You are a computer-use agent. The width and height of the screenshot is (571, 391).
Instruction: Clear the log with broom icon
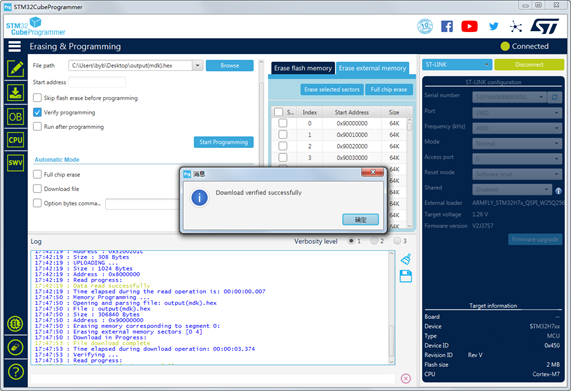pyautogui.click(x=406, y=259)
